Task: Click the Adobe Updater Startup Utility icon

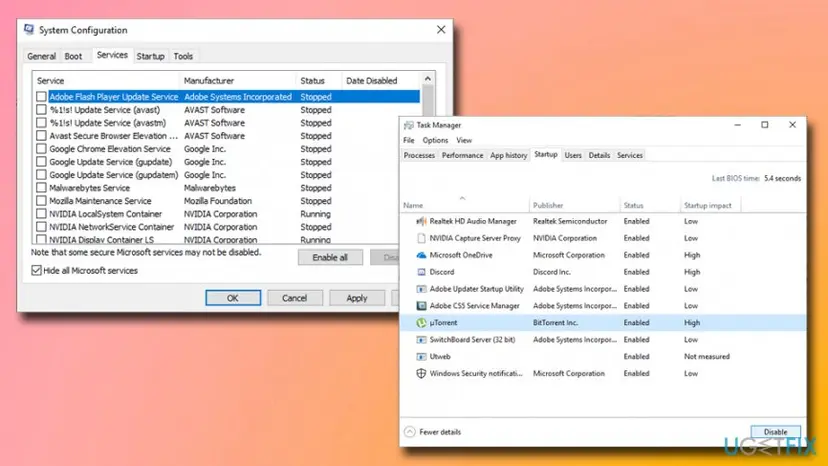Action: 421,289
